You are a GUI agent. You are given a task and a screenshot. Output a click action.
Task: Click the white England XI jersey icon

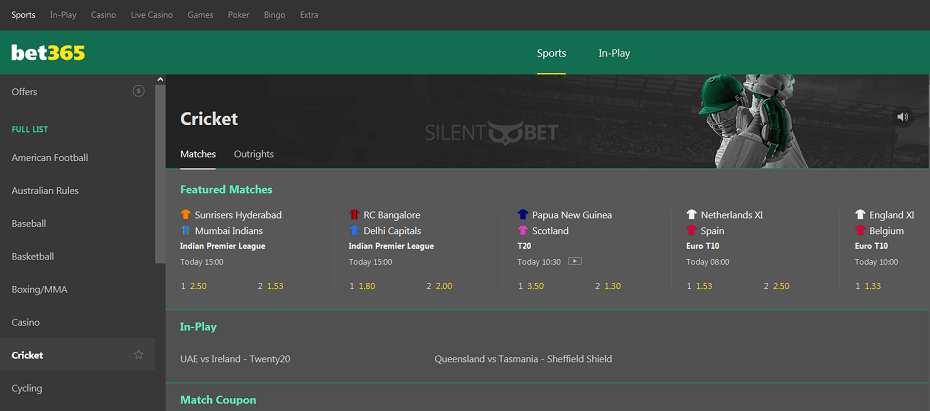click(860, 215)
